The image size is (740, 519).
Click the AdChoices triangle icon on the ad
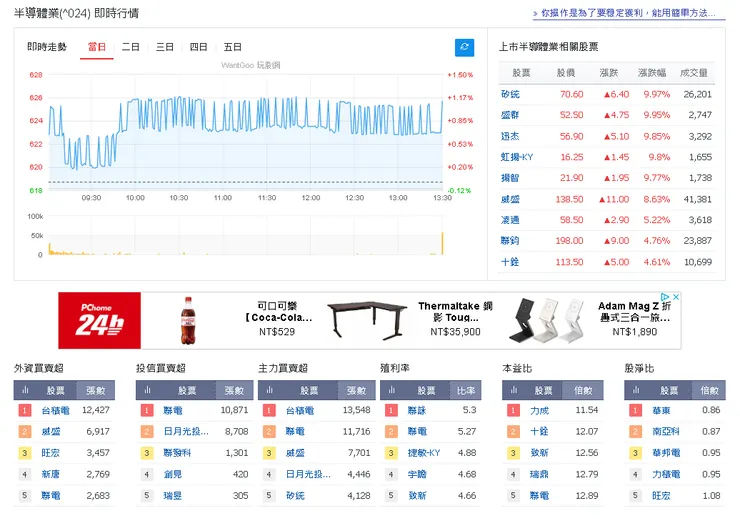point(665,297)
